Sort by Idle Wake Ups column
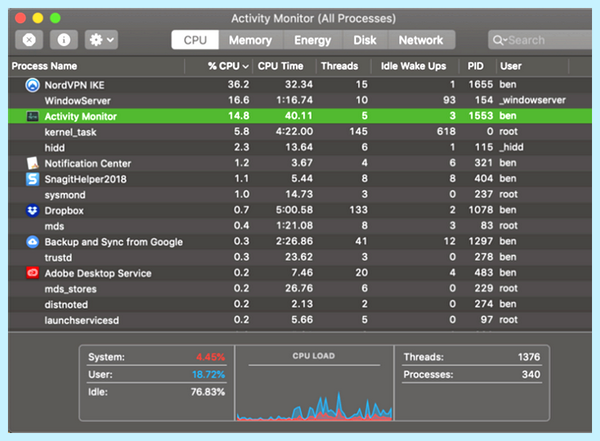600x441 pixels. coord(413,66)
